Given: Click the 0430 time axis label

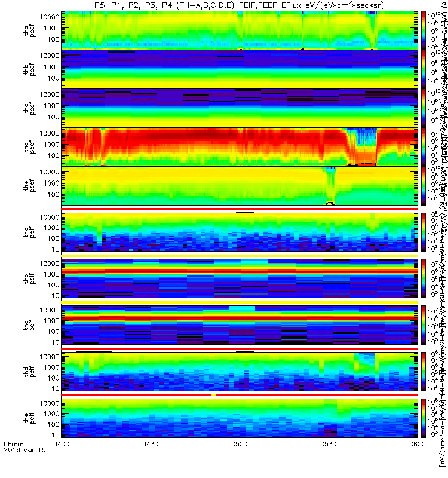Looking at the screenshot, I should tap(151, 444).
